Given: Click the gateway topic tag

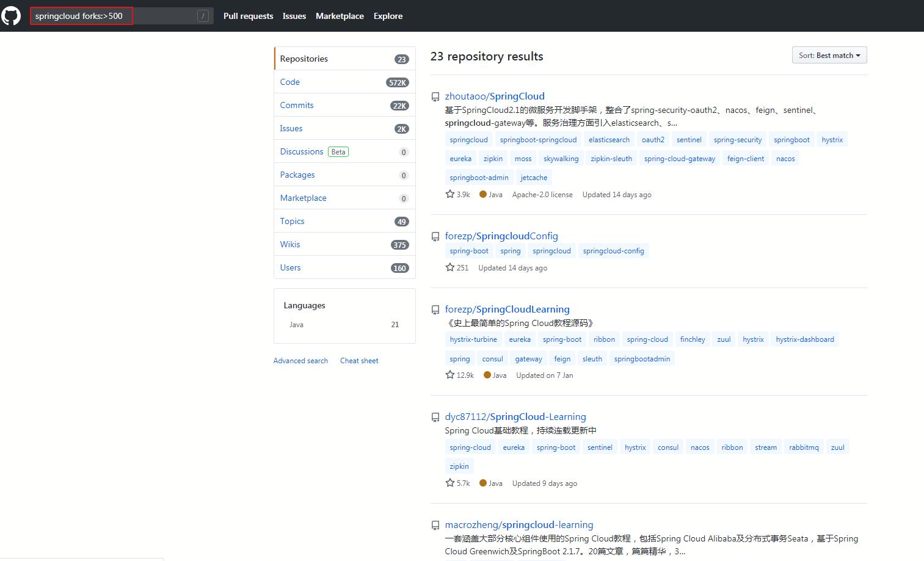Looking at the screenshot, I should pyautogui.click(x=528, y=359).
